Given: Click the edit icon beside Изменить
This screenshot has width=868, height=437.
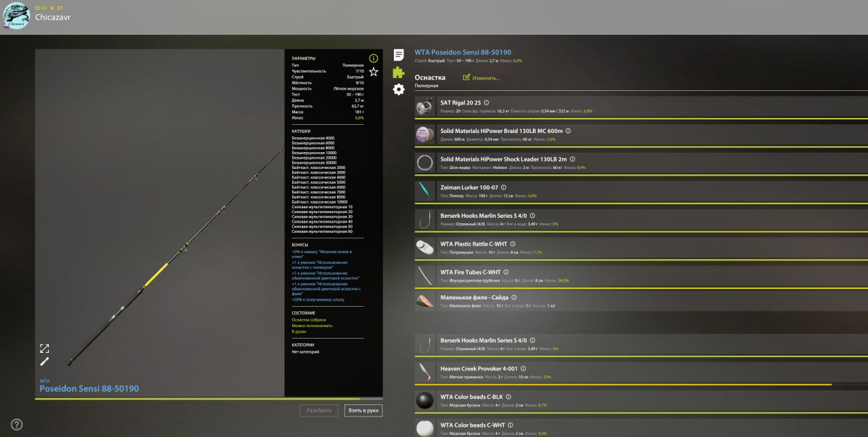Looking at the screenshot, I should [466, 77].
